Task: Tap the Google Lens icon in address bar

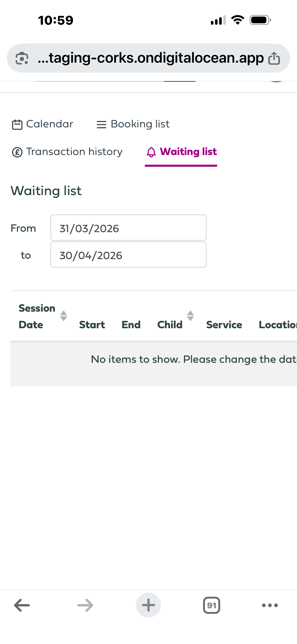Action: 22,59
